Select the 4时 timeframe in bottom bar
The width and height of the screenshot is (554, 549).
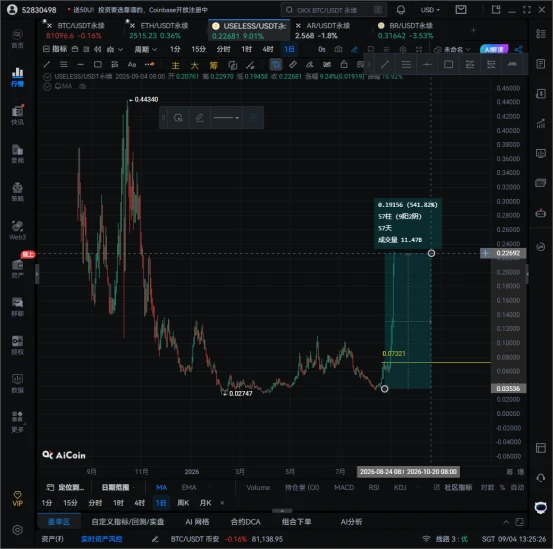140,503
